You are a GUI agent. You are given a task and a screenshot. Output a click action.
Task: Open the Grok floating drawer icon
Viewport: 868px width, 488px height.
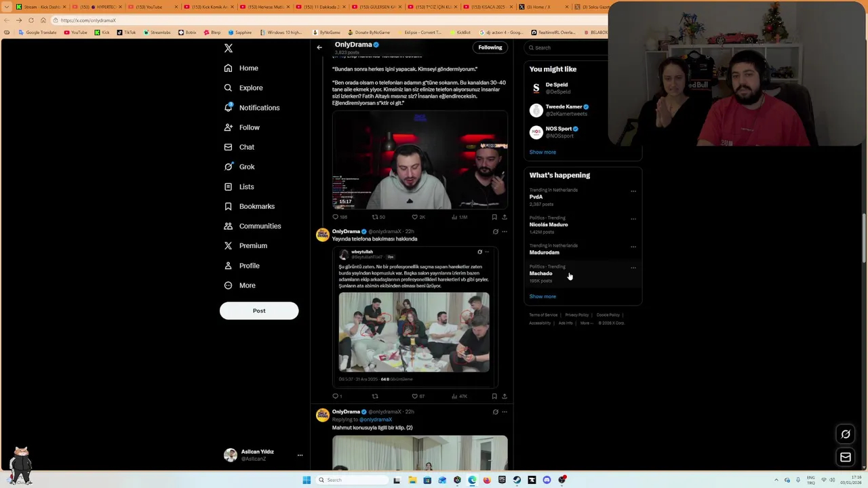(x=846, y=434)
